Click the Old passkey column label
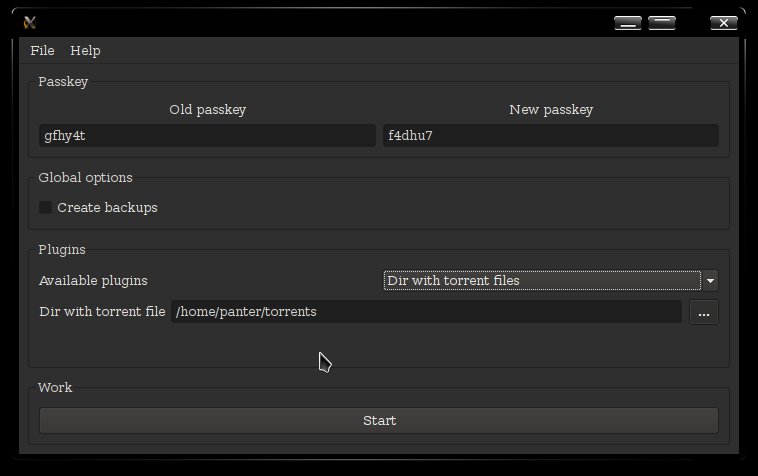Image resolution: width=758 pixels, height=476 pixels. [x=207, y=110]
